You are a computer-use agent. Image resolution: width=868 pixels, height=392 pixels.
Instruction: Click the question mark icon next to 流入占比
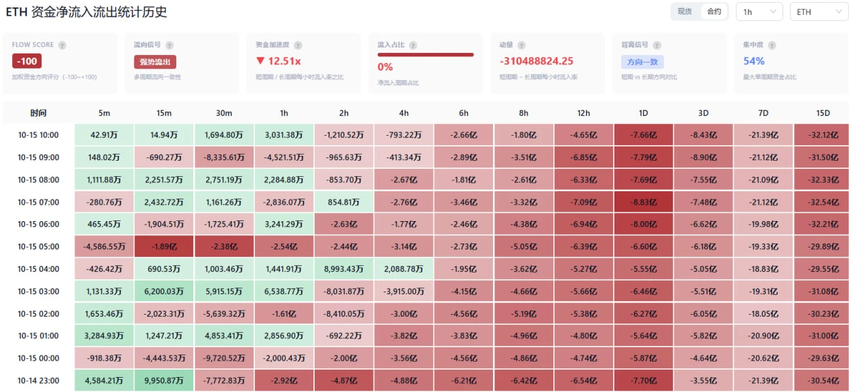coord(413,45)
